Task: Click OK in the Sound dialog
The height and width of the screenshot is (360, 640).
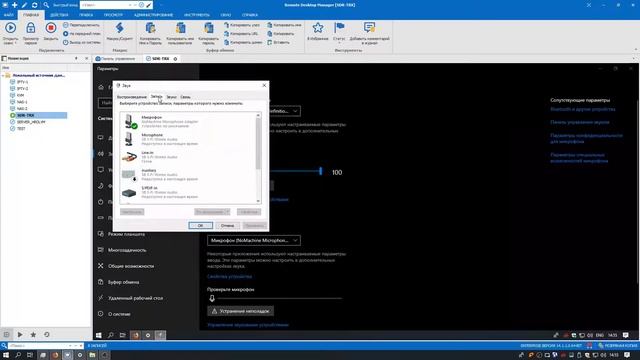Action: [200, 225]
